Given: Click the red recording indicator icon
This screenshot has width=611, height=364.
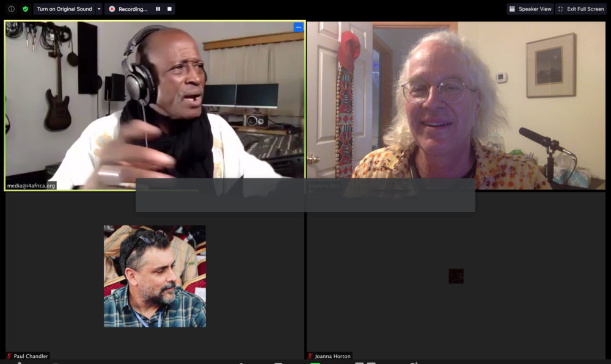Looking at the screenshot, I should [112, 9].
